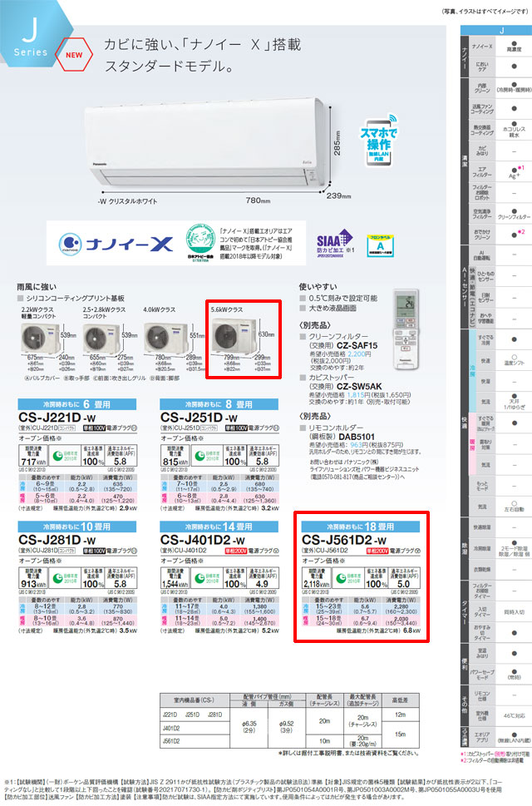Click the red 単相200V label under CS-J401D2

(236, 550)
